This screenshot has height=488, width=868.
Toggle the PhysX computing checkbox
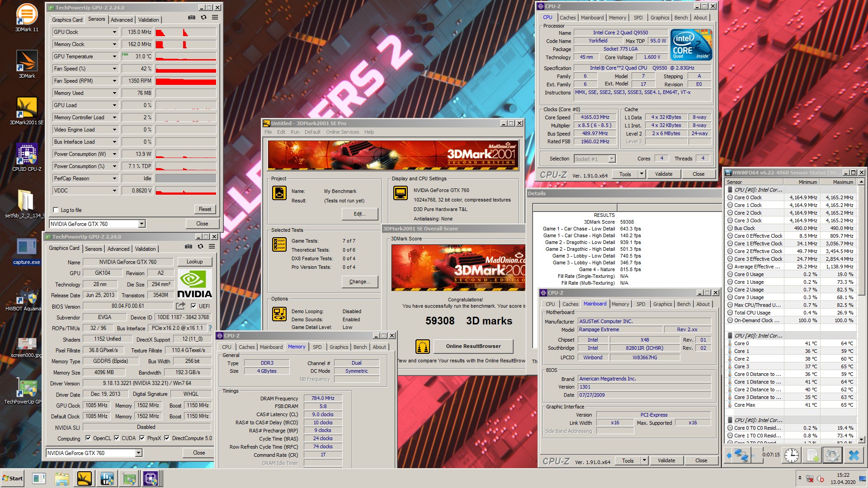coord(142,438)
